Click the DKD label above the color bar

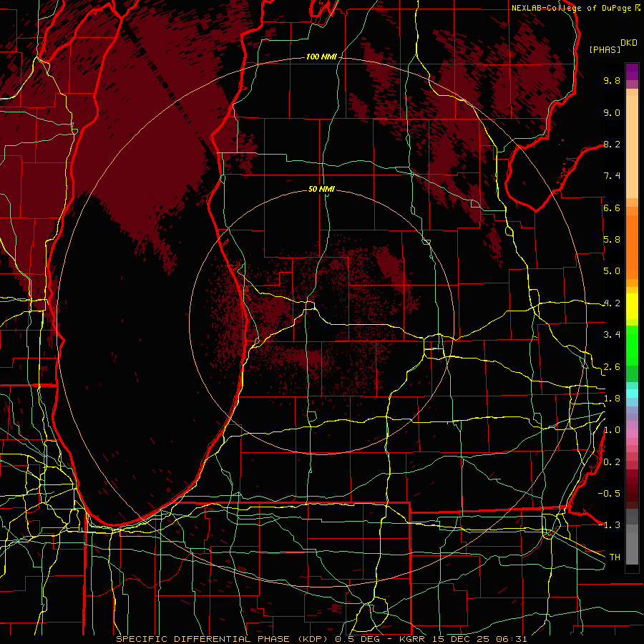(x=629, y=43)
